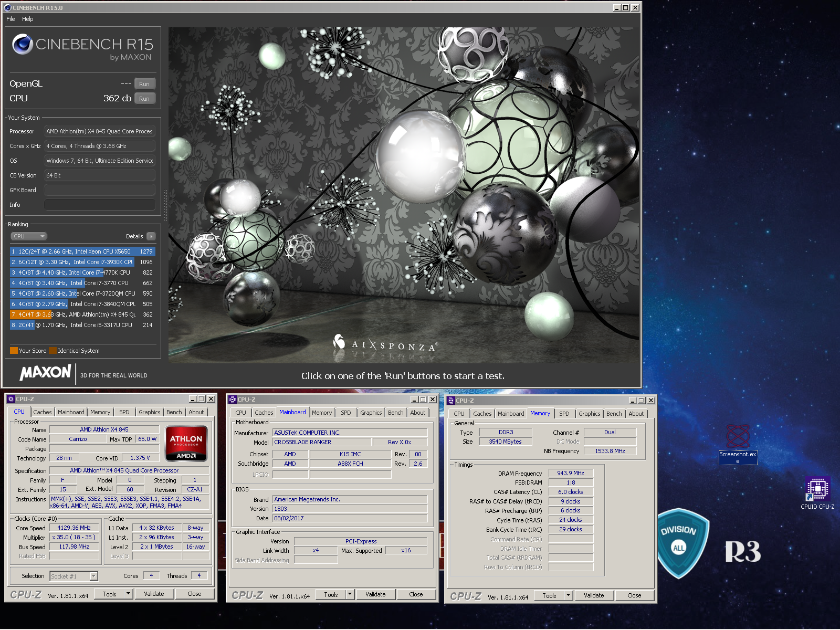
Task: Expand Tools arrow in Mainboard CPU-Z window
Action: tap(350, 594)
